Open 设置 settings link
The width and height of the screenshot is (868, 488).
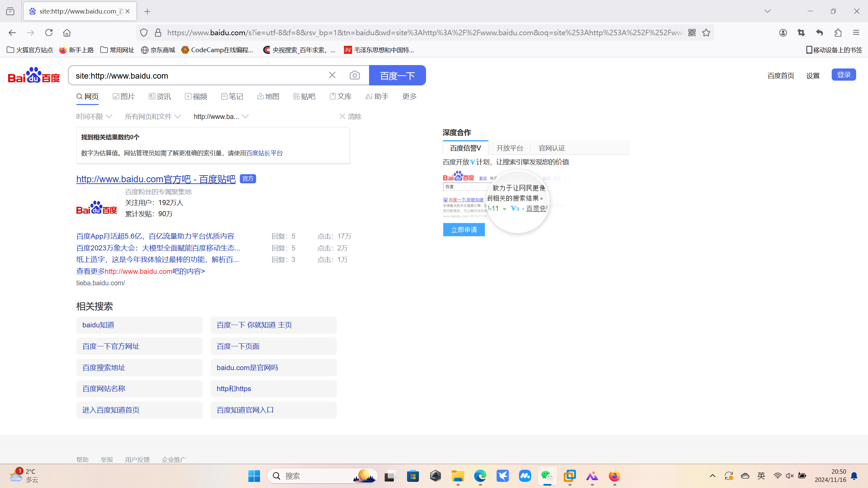[813, 76]
